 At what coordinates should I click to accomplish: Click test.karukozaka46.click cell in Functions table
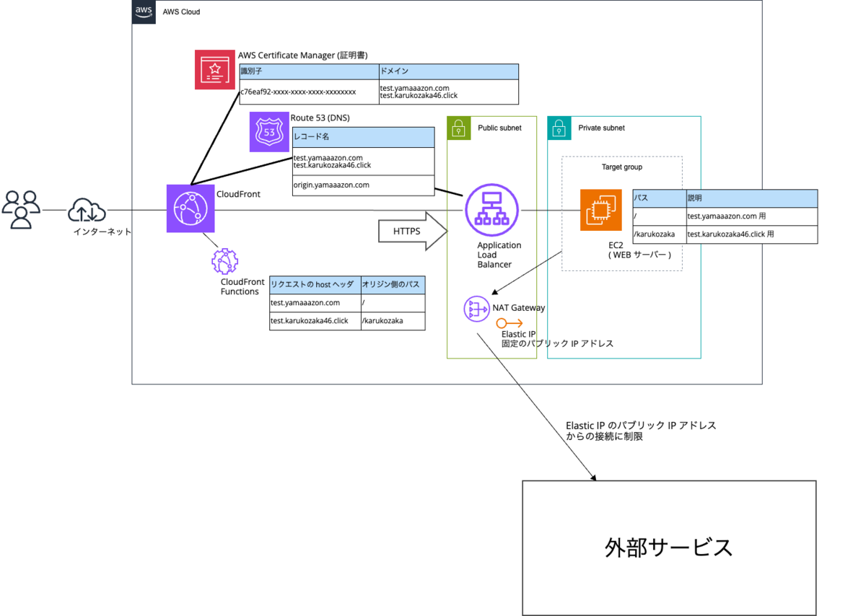click(x=314, y=321)
